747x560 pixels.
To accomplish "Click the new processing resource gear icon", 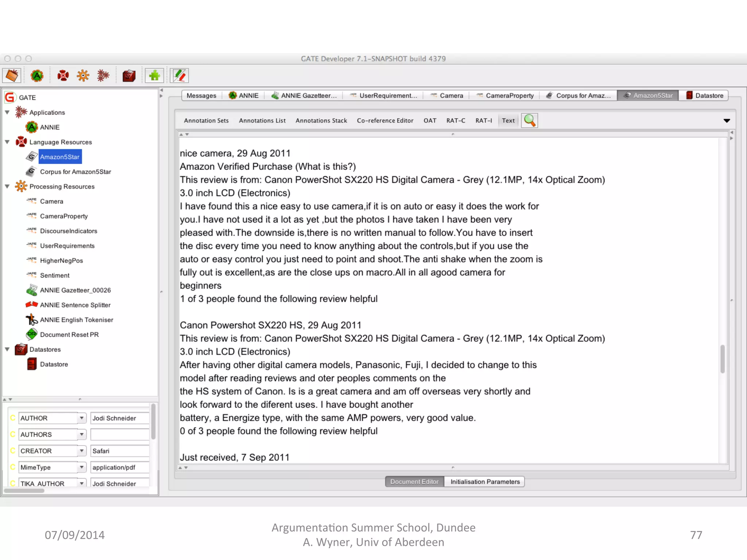I will coord(83,76).
